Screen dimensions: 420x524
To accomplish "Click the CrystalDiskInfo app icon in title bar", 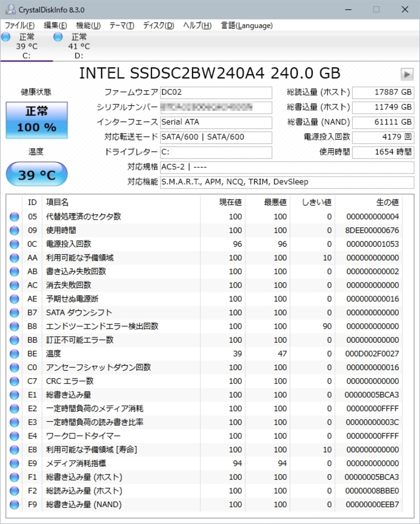I will 10,10.
